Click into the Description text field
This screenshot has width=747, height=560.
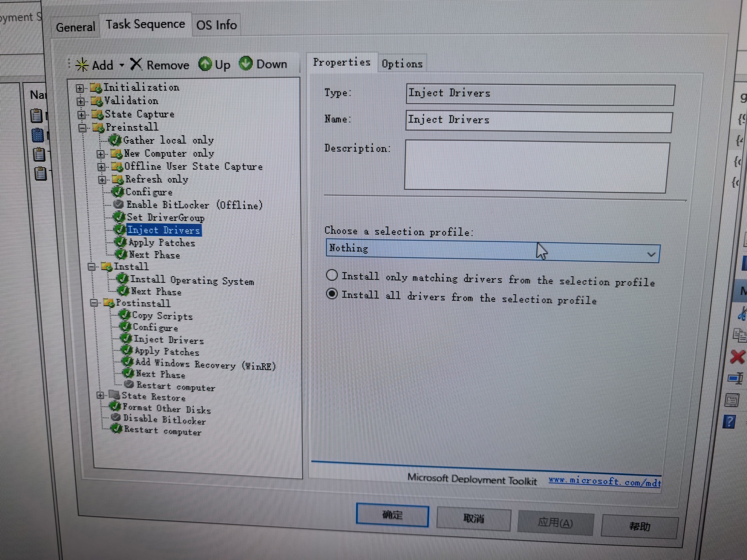(536, 166)
